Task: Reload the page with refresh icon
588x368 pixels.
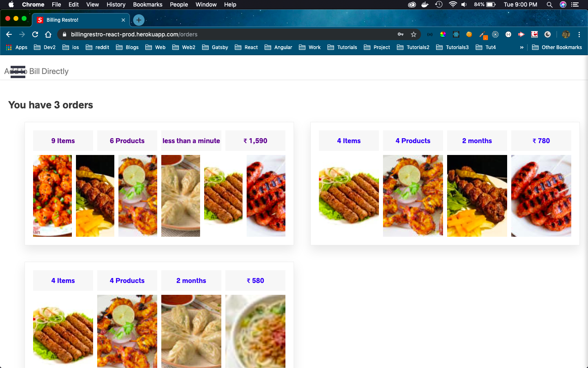Action: 35,34
